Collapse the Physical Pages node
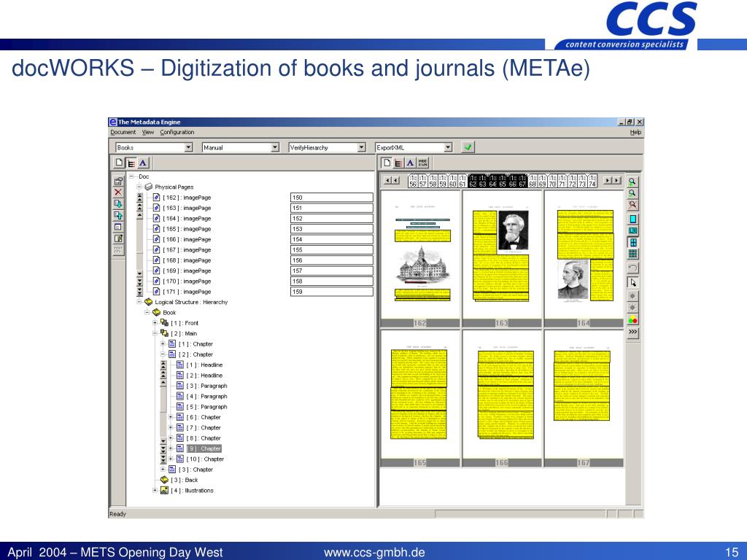The width and height of the screenshot is (747, 560). point(139,187)
